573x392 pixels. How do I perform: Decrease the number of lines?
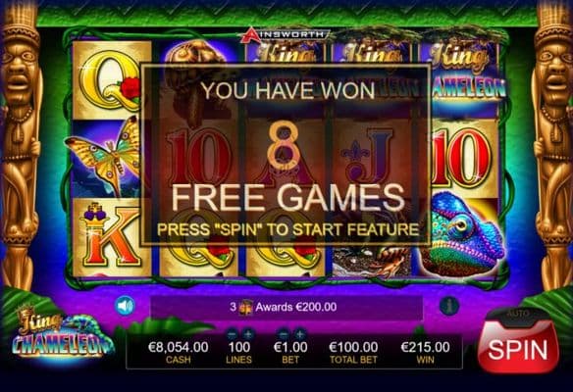[x=233, y=334]
